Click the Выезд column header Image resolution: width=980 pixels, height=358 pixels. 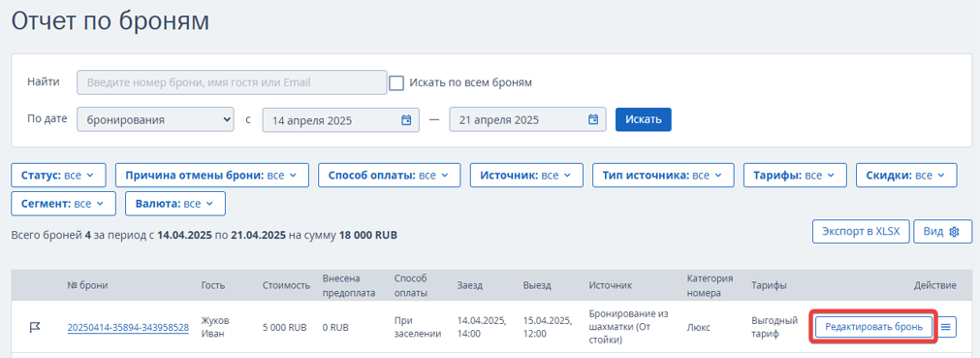click(x=537, y=285)
